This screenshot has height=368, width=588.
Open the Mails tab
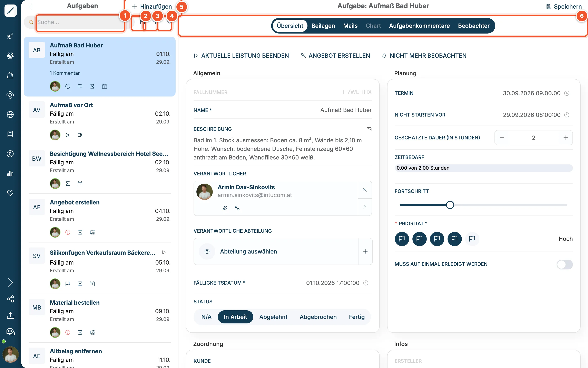[350, 26]
